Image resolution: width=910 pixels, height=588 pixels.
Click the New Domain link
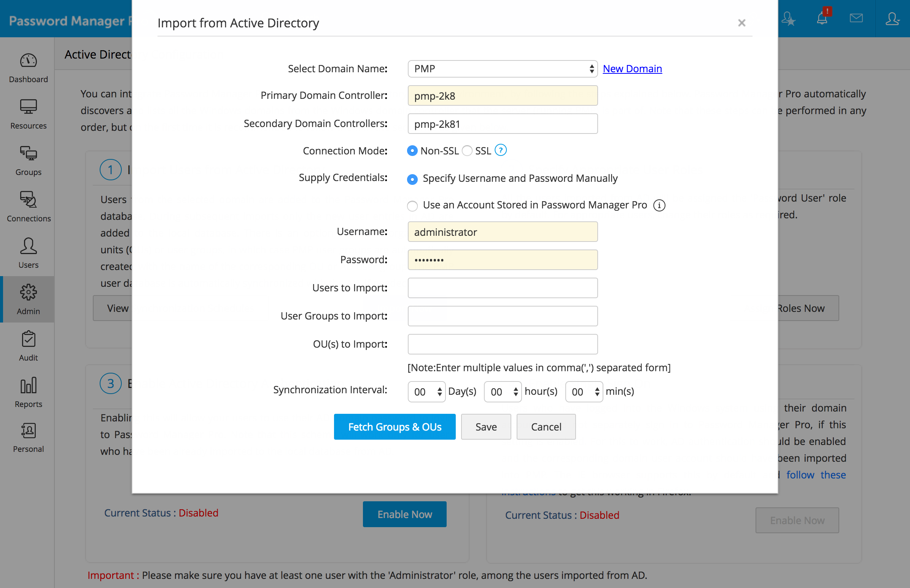tap(632, 69)
